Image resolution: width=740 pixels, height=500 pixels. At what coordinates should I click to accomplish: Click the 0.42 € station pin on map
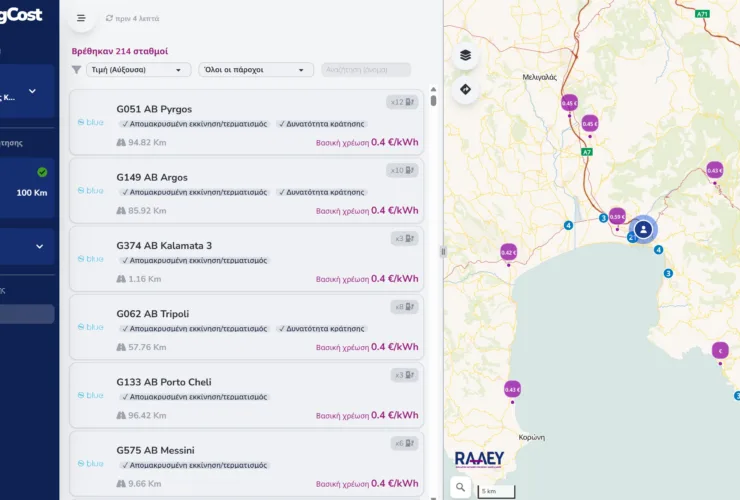(508, 252)
